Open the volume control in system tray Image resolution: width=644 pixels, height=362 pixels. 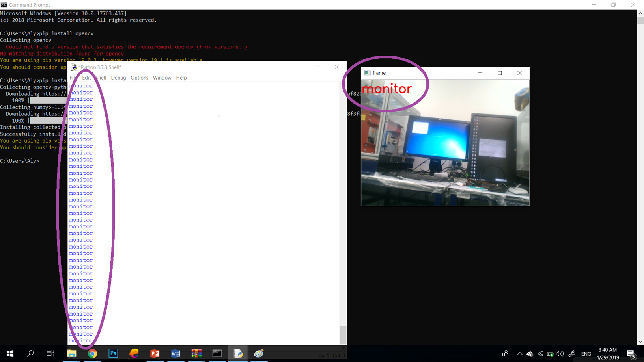point(560,354)
